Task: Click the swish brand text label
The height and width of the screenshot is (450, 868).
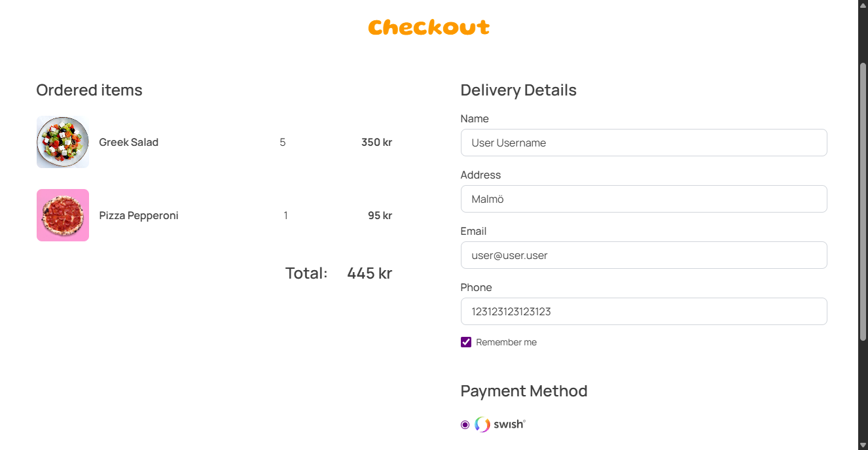Action: [509, 424]
